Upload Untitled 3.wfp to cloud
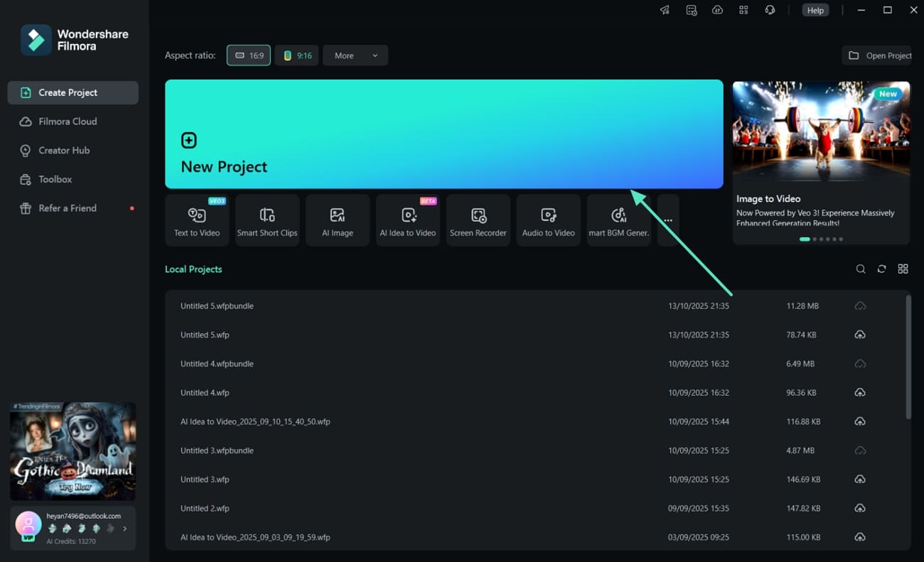 tap(860, 480)
